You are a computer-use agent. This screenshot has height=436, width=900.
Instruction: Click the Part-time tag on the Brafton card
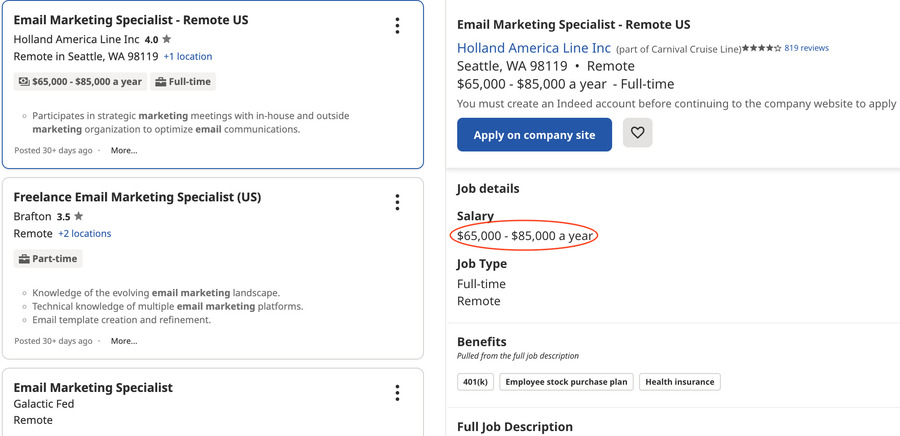click(x=48, y=259)
